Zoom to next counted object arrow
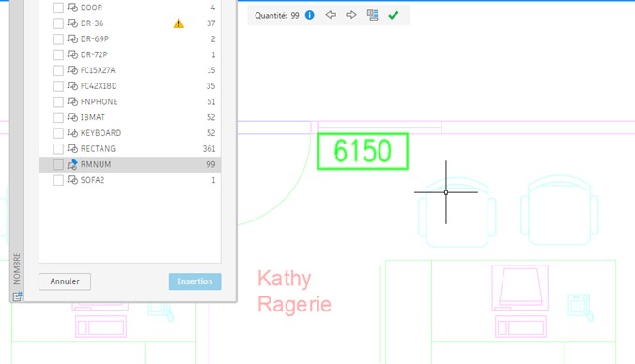Image resolution: width=635 pixels, height=364 pixels. pyautogui.click(x=351, y=15)
